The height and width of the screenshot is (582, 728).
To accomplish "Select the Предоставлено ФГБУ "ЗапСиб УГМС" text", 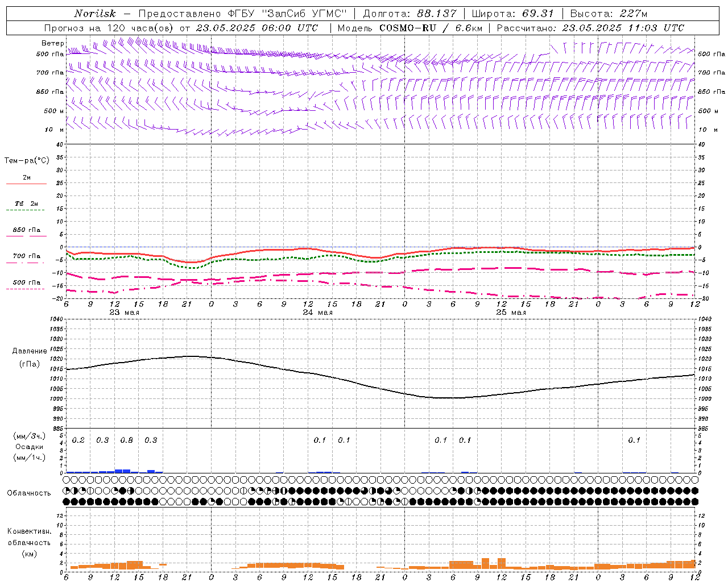I will coord(243,14).
